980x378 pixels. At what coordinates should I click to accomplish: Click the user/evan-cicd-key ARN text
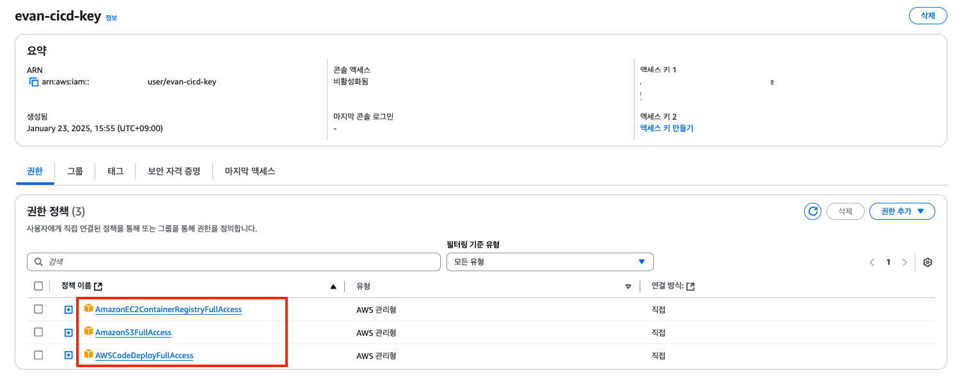[182, 82]
